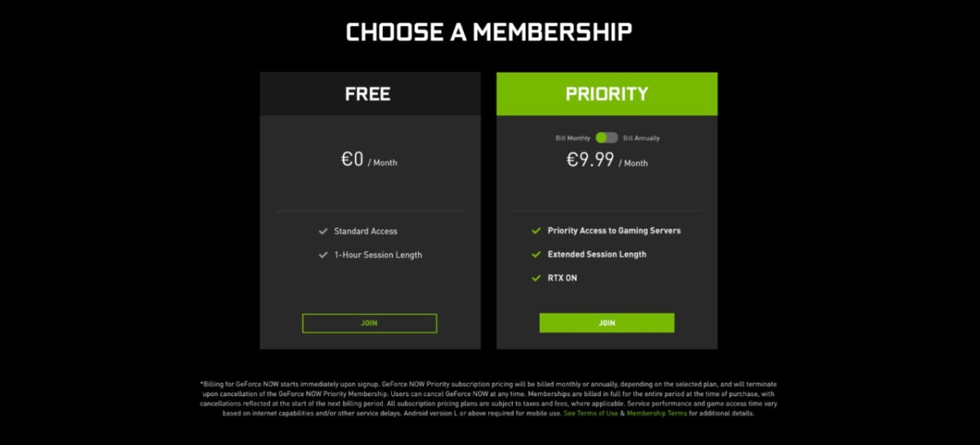Click the Standard Access feature text
The height and width of the screenshot is (445, 980).
[366, 231]
